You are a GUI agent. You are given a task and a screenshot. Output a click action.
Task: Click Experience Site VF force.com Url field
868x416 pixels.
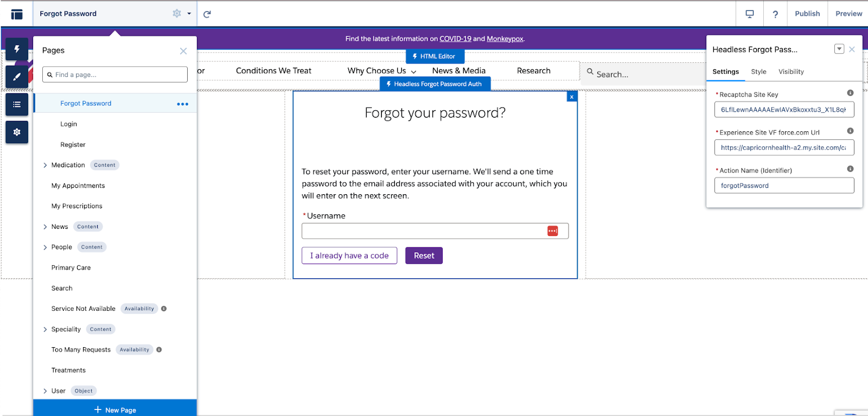point(784,148)
